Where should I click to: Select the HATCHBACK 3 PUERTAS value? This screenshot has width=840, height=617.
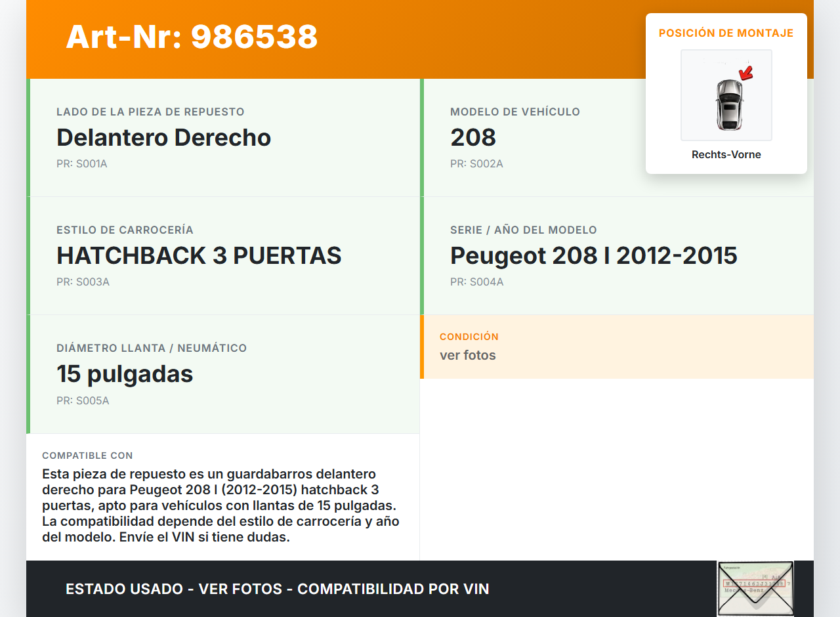[x=199, y=256]
